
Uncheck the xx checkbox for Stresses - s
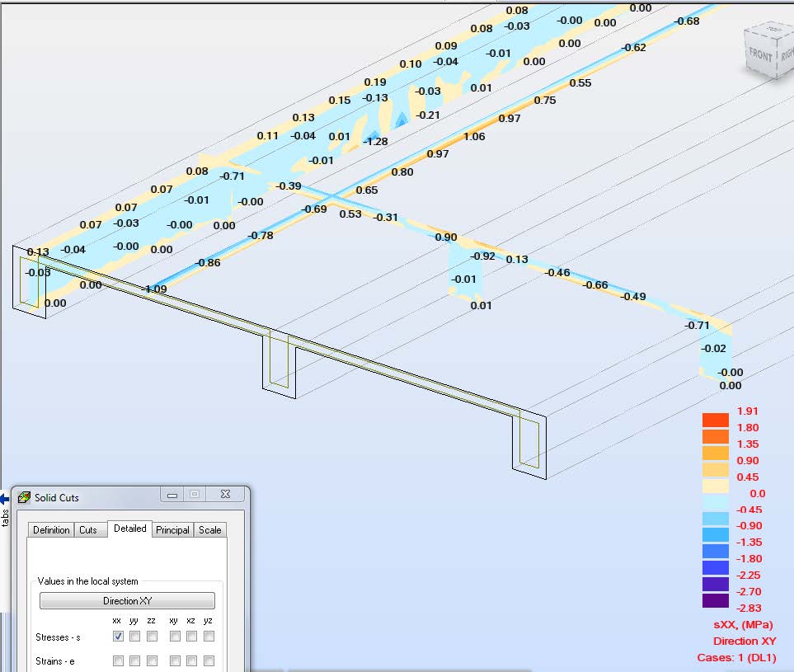(117, 636)
